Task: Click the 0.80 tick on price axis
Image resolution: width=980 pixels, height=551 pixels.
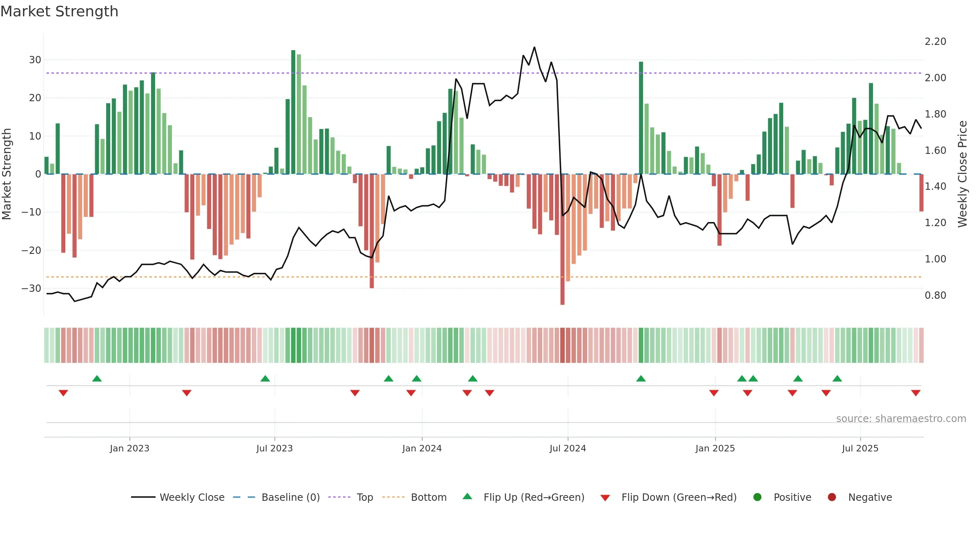Action: point(935,295)
